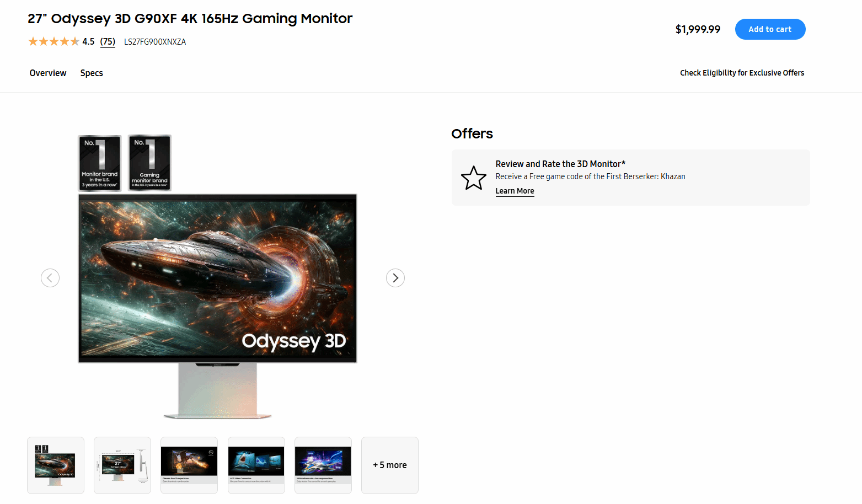Follow the Learn More link
Image resolution: width=862 pixels, height=504 pixels.
(x=515, y=191)
